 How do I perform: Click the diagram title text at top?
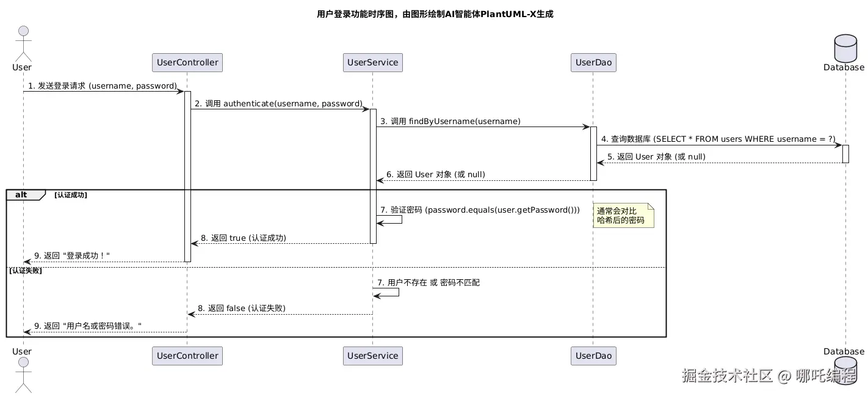[x=435, y=14]
